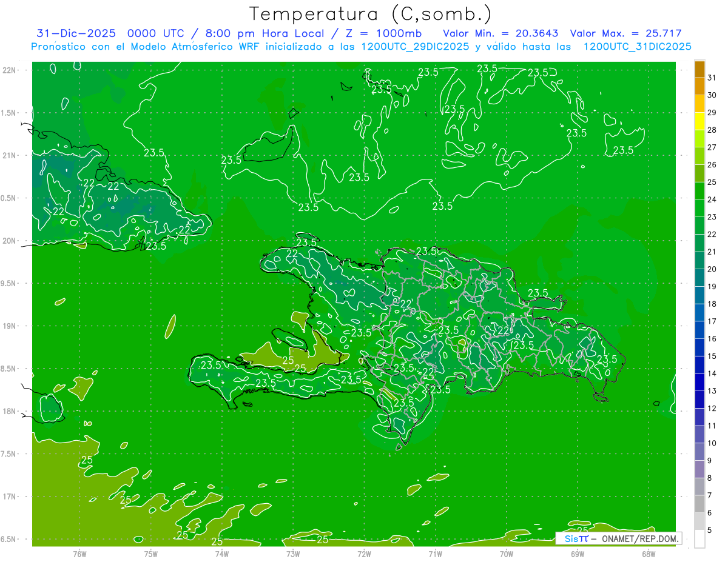
Task: Click the "74W" longitude axis label
Action: (x=222, y=554)
